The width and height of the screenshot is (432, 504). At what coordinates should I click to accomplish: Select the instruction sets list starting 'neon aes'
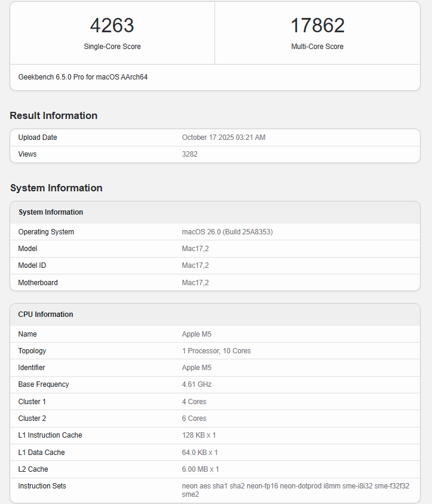click(296, 490)
